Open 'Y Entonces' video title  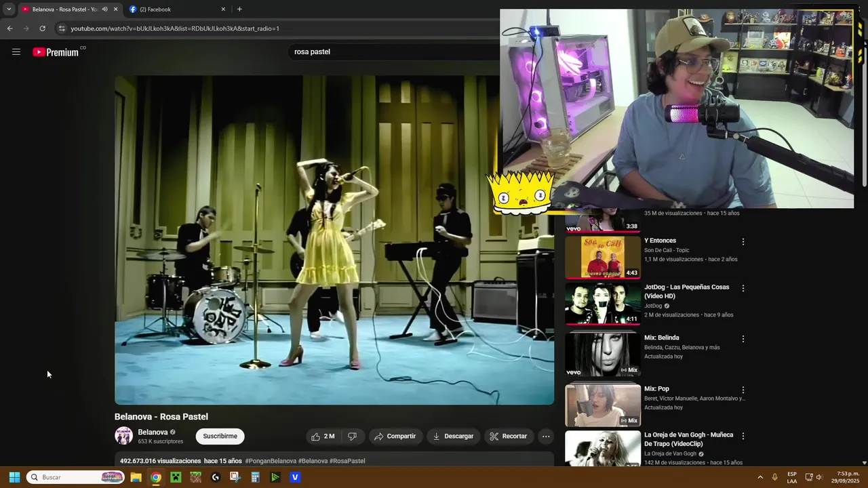click(660, 241)
